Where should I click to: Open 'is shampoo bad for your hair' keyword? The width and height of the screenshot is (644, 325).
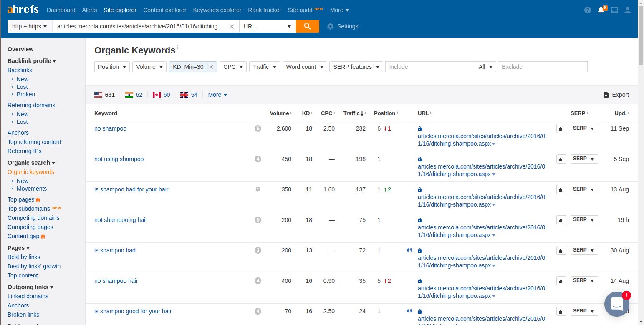(x=131, y=189)
